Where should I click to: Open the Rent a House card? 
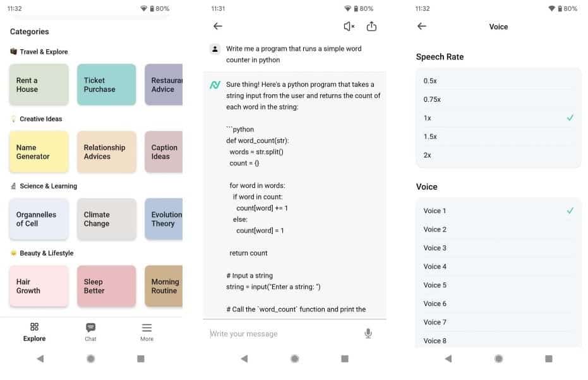pyautogui.click(x=39, y=85)
